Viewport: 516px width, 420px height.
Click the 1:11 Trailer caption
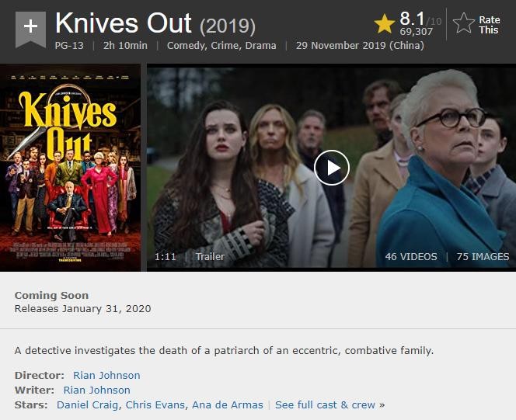pyautogui.click(x=190, y=257)
